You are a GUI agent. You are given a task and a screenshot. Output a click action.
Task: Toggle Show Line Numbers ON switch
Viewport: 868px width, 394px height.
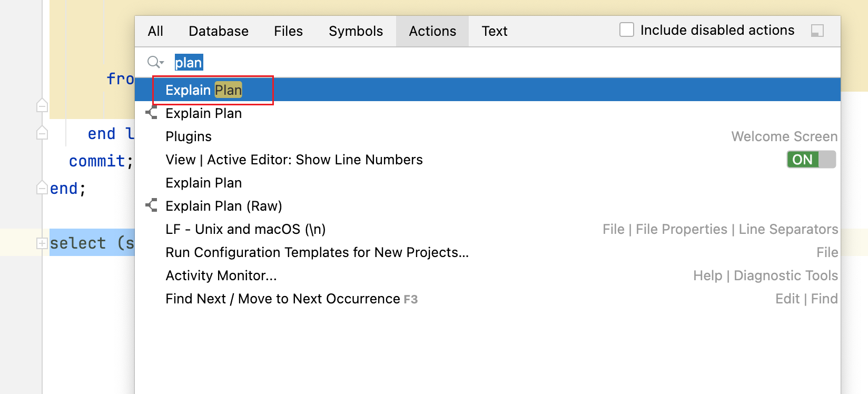tap(811, 160)
